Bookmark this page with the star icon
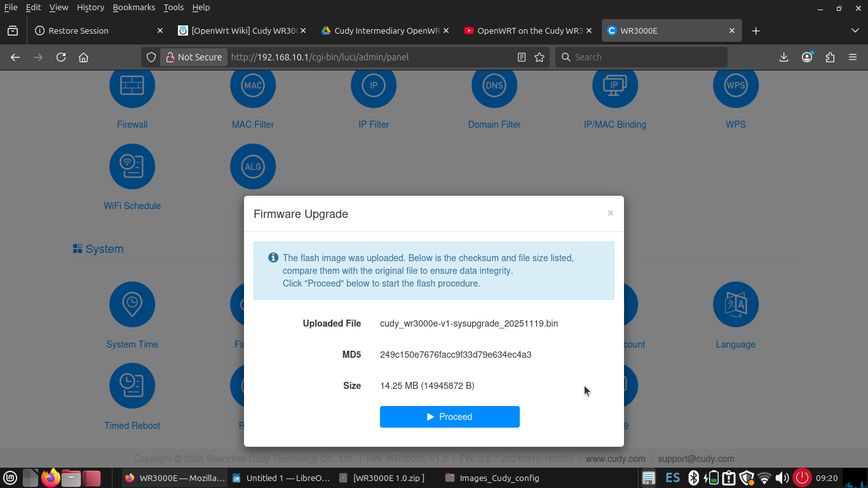The image size is (868, 488). (x=539, y=57)
